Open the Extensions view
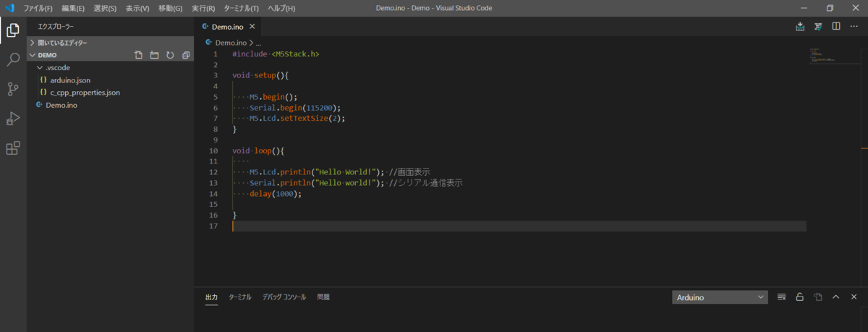Image resolution: width=868 pixels, height=332 pixels. click(x=13, y=148)
